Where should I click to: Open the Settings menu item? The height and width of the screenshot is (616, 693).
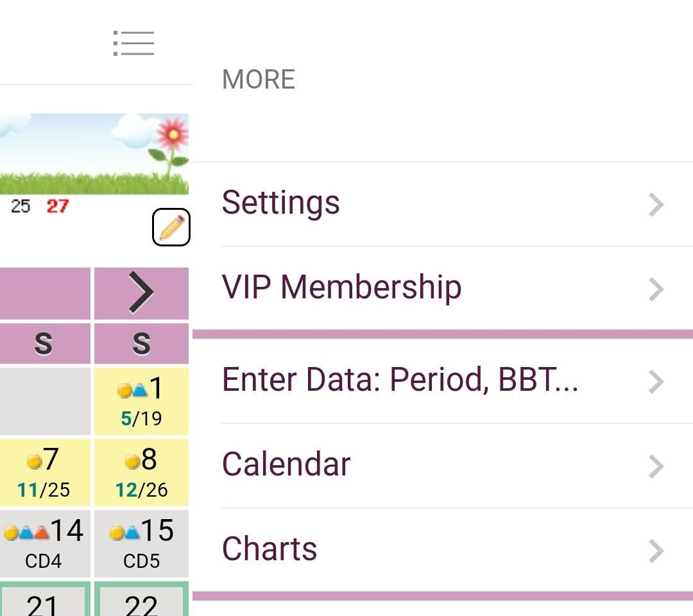point(281,203)
